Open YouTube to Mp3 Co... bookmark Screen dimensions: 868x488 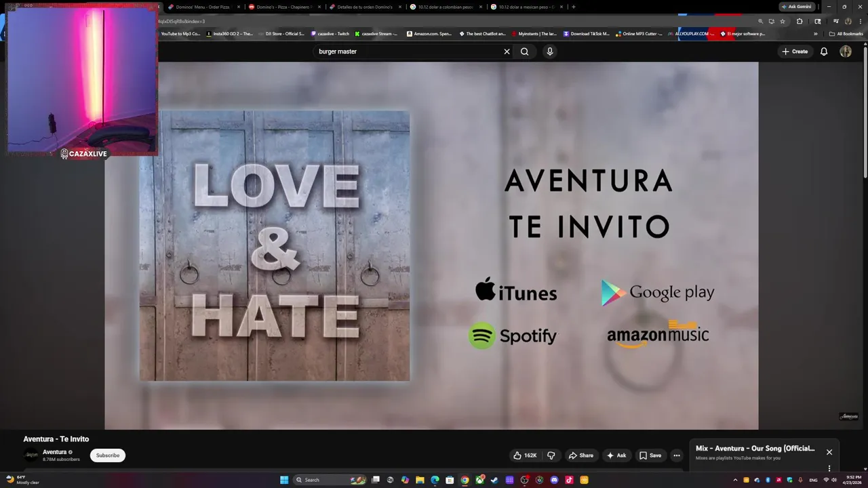pyautogui.click(x=180, y=34)
